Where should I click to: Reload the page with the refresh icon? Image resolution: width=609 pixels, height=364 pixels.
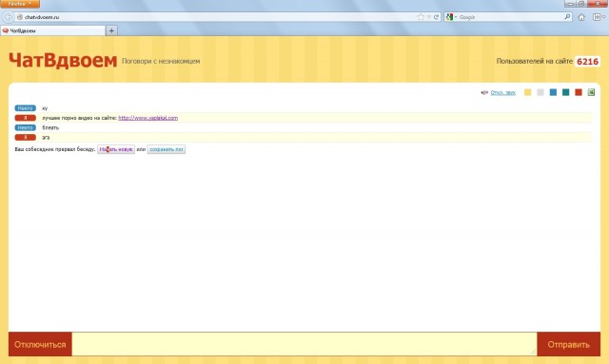[x=436, y=17]
